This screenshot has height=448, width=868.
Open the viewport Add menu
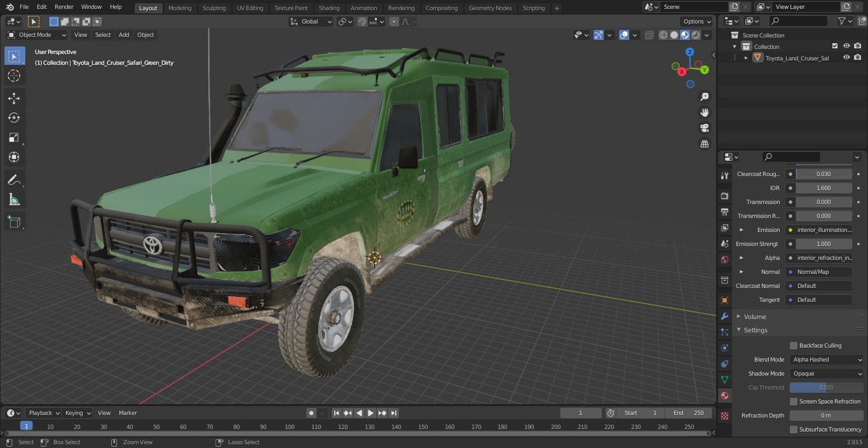tap(124, 35)
